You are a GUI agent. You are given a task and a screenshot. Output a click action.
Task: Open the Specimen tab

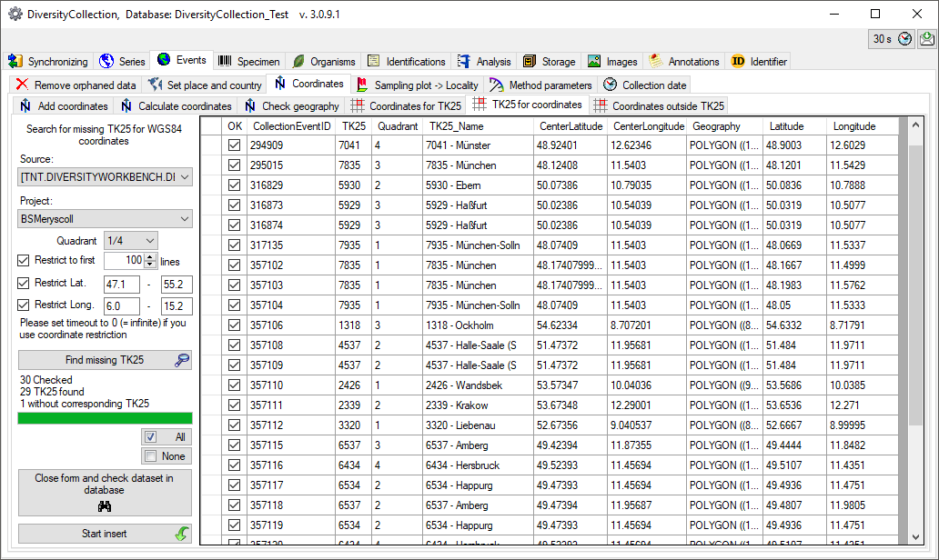pos(249,61)
